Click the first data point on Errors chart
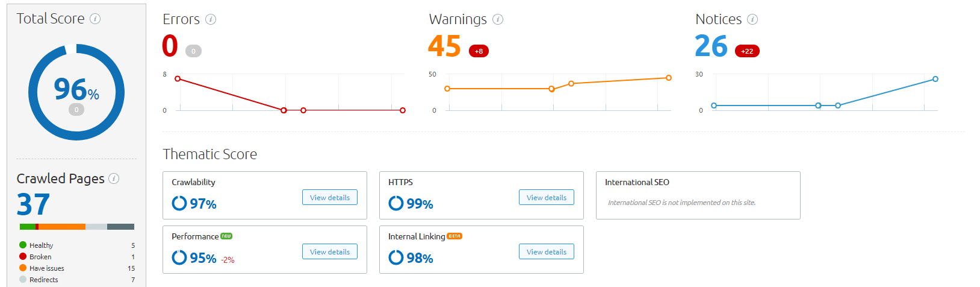 pos(178,79)
